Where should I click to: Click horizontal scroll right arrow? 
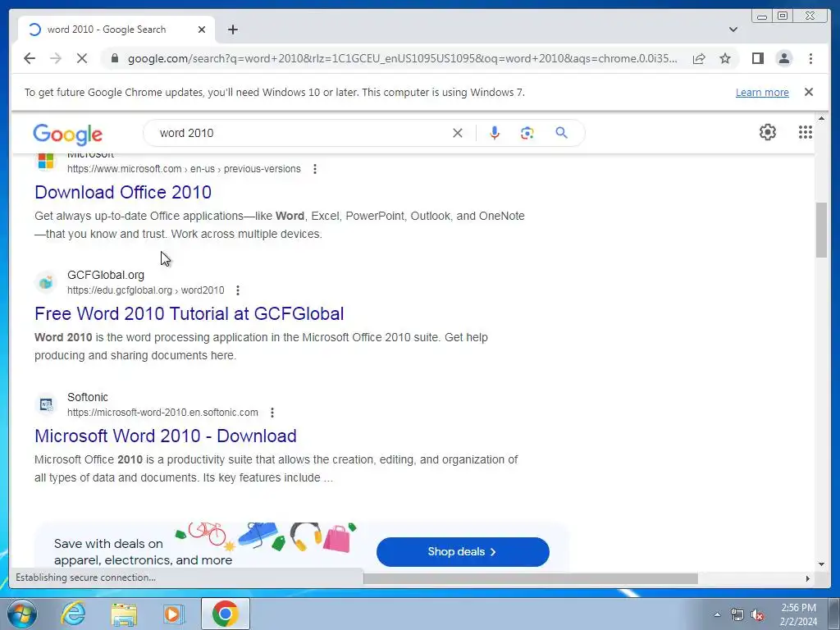click(808, 578)
